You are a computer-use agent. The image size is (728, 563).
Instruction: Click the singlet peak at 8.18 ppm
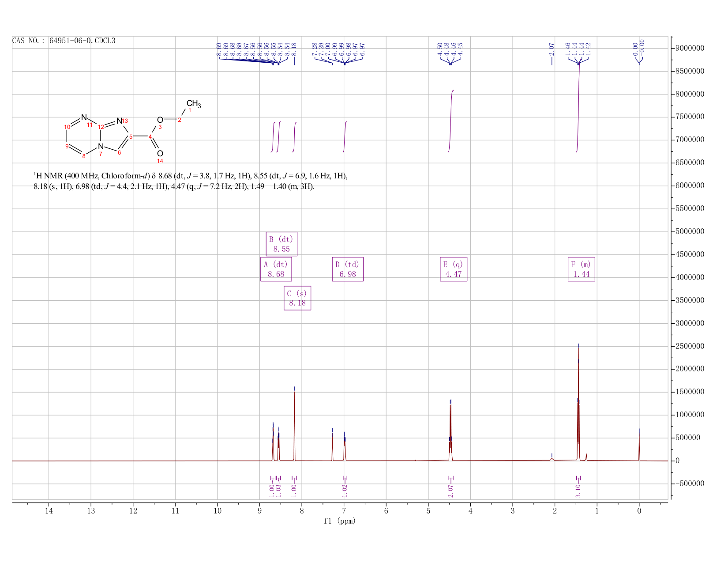pos(294,424)
